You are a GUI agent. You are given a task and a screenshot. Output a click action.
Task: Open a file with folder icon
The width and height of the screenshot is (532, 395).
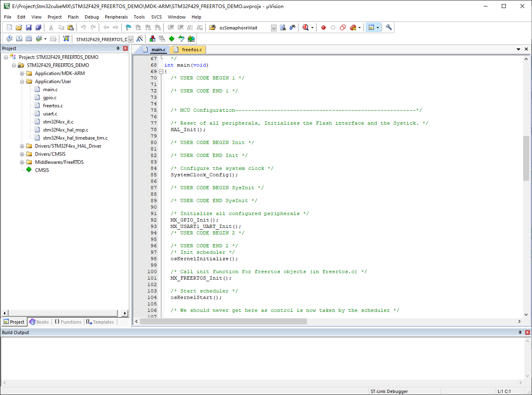coord(19,27)
